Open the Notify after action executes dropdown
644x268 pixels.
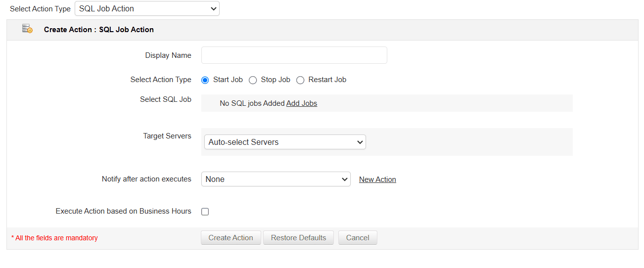pos(276,179)
